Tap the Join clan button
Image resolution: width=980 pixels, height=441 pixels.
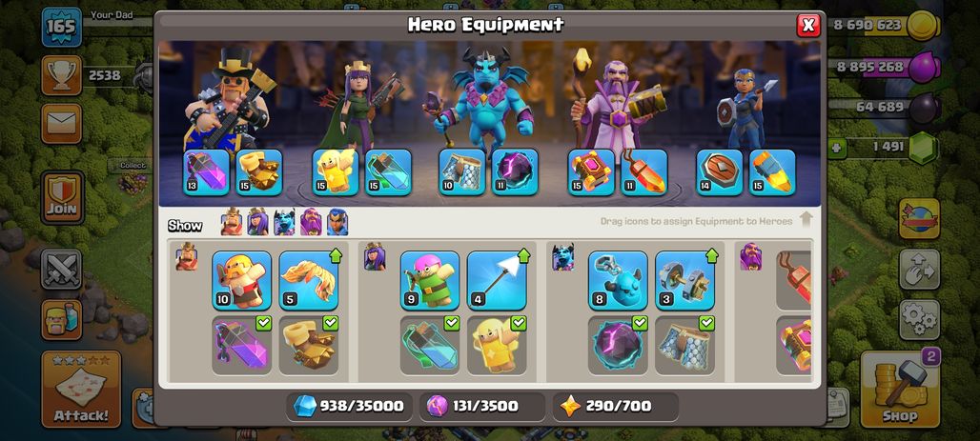[x=62, y=197]
